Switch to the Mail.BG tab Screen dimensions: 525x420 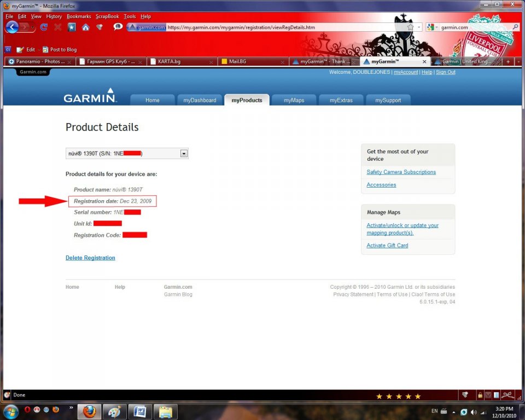(x=253, y=62)
